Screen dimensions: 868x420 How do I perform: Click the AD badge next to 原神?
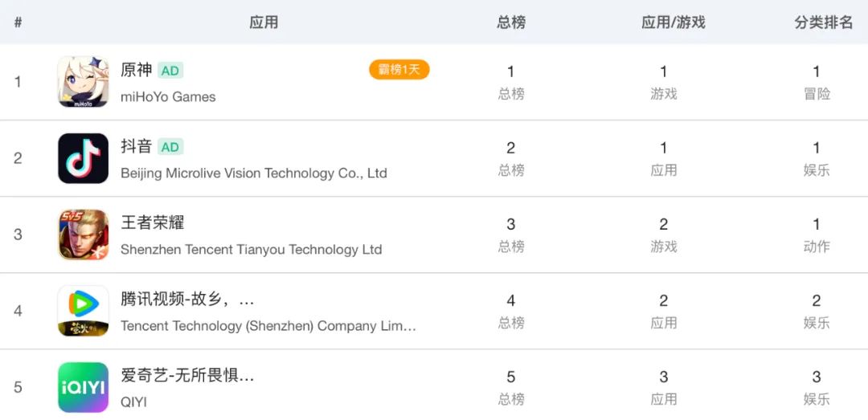tap(170, 71)
